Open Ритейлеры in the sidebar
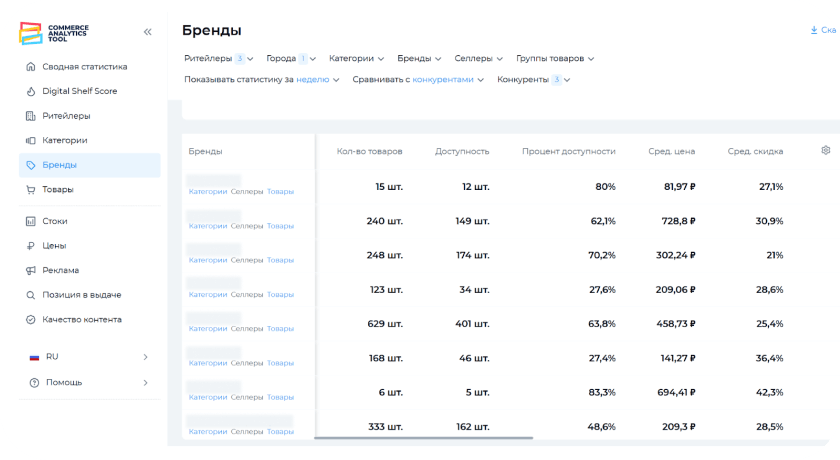 pyautogui.click(x=66, y=116)
